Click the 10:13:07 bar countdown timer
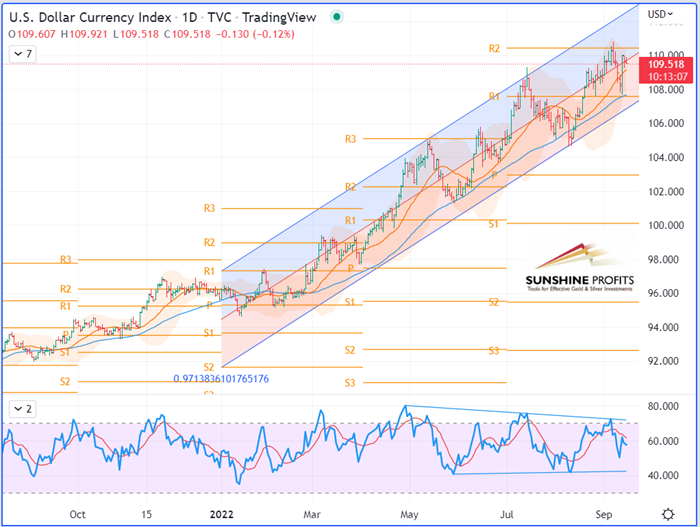 (667, 75)
